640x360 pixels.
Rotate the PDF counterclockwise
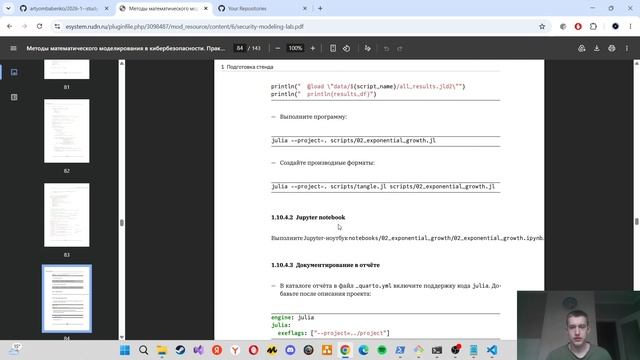[347, 48]
